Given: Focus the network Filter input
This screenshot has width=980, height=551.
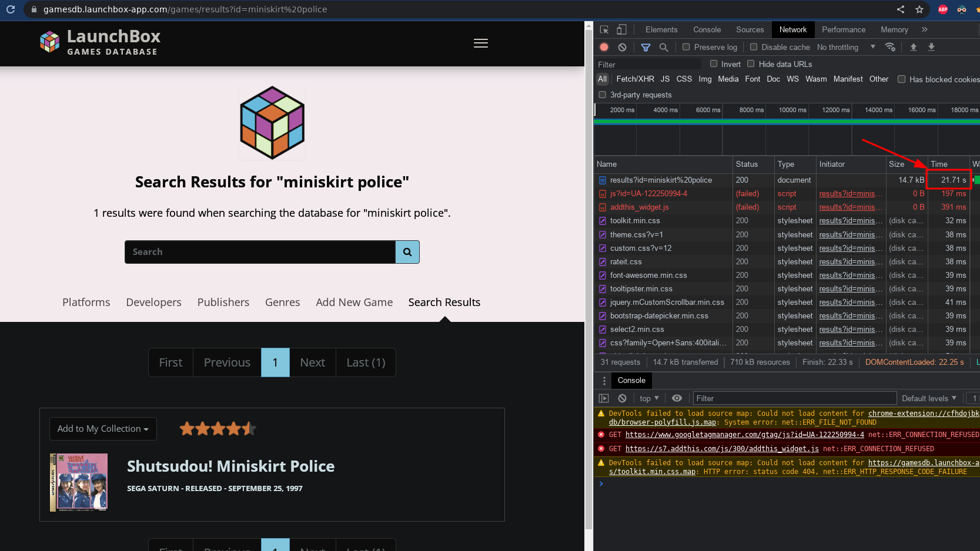Looking at the screenshot, I should (648, 65).
